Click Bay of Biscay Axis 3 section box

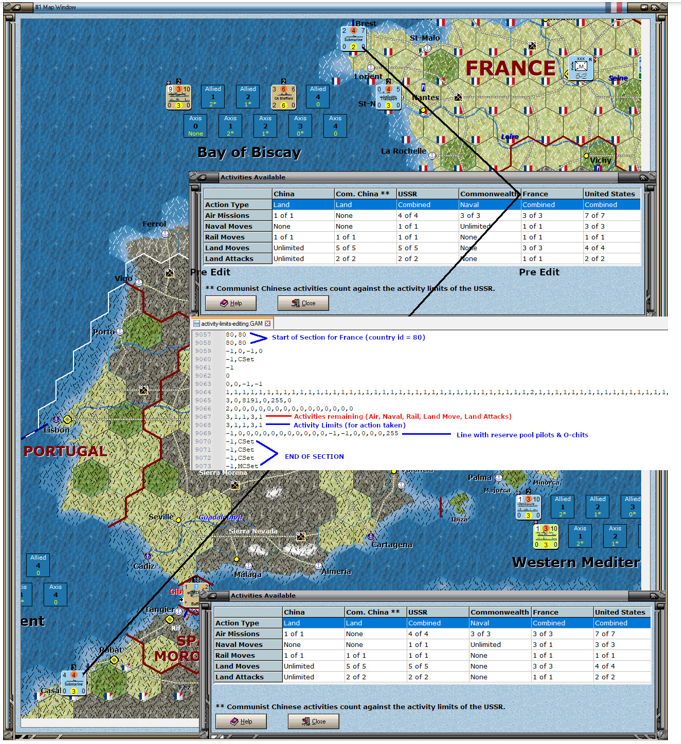coord(300,126)
